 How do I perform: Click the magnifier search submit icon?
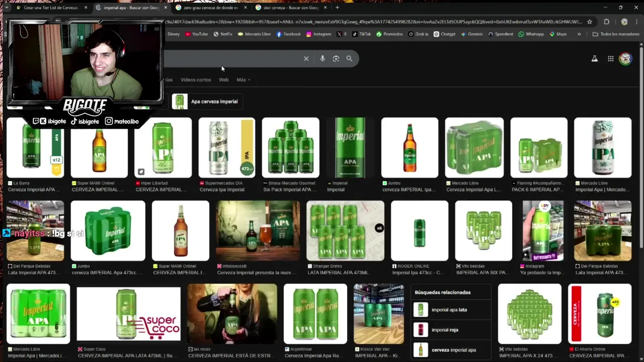click(x=349, y=59)
